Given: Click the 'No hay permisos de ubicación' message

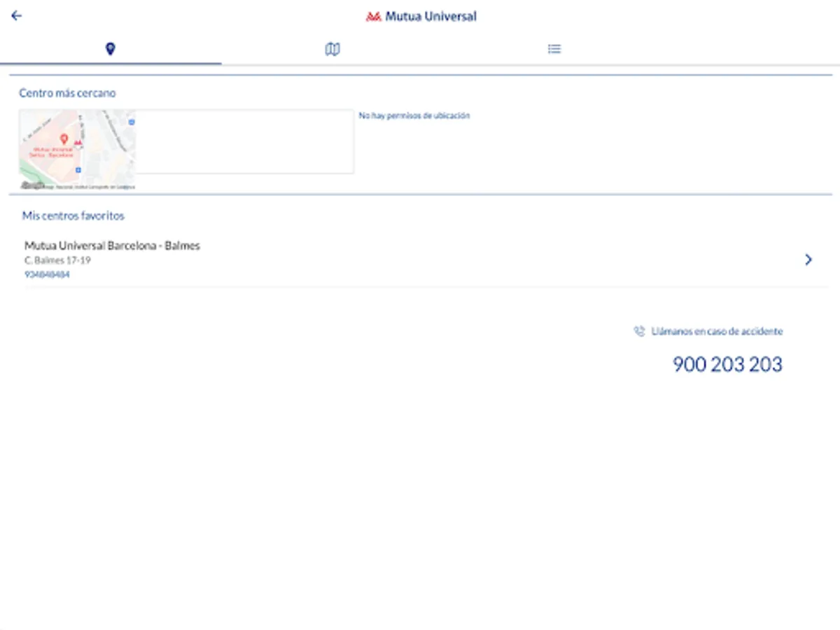Looking at the screenshot, I should pyautogui.click(x=414, y=115).
